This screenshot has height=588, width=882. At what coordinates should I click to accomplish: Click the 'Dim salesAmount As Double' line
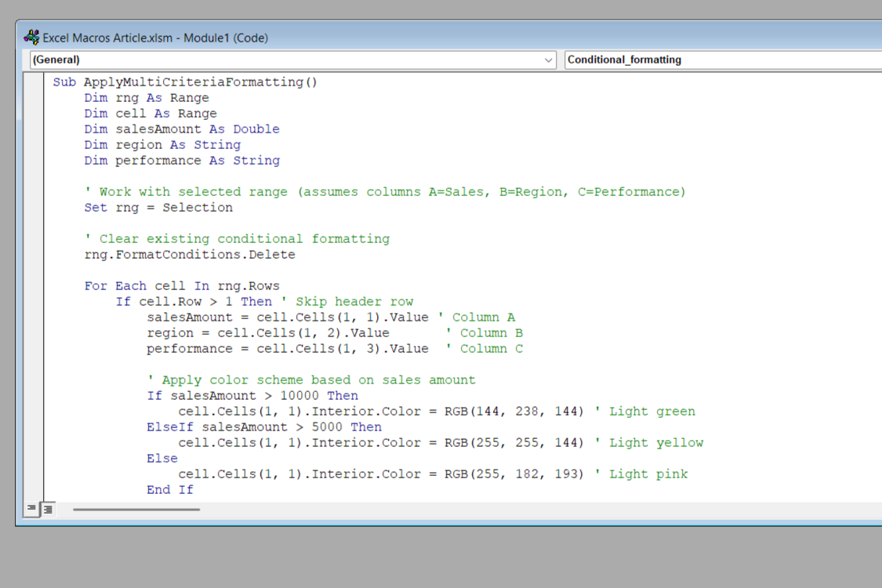pos(182,129)
